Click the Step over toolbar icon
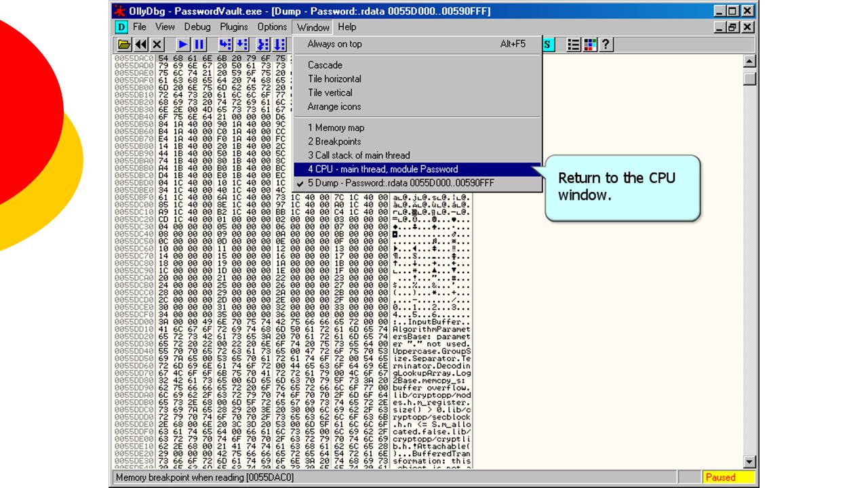Image resolution: width=868 pixels, height=488 pixels. tap(241, 45)
